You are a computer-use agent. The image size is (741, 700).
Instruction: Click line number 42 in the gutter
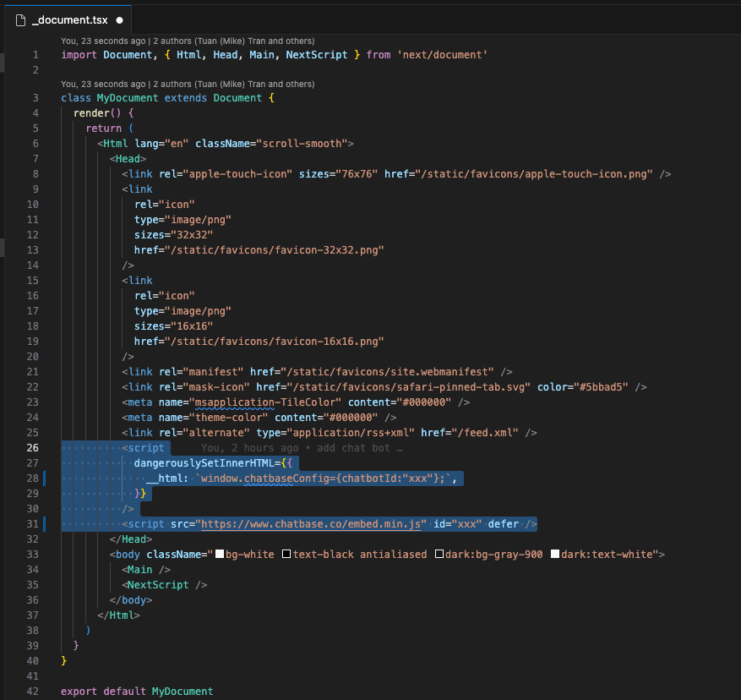(x=33, y=692)
